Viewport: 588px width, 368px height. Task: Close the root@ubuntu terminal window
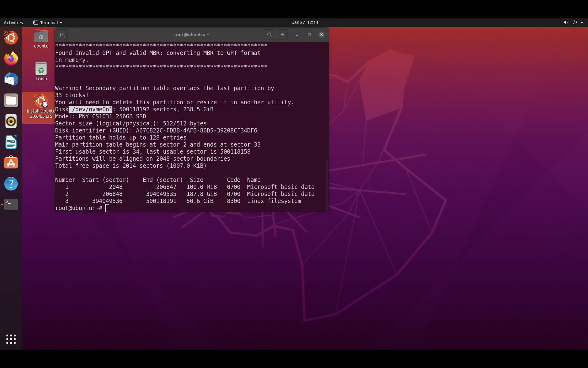322,35
